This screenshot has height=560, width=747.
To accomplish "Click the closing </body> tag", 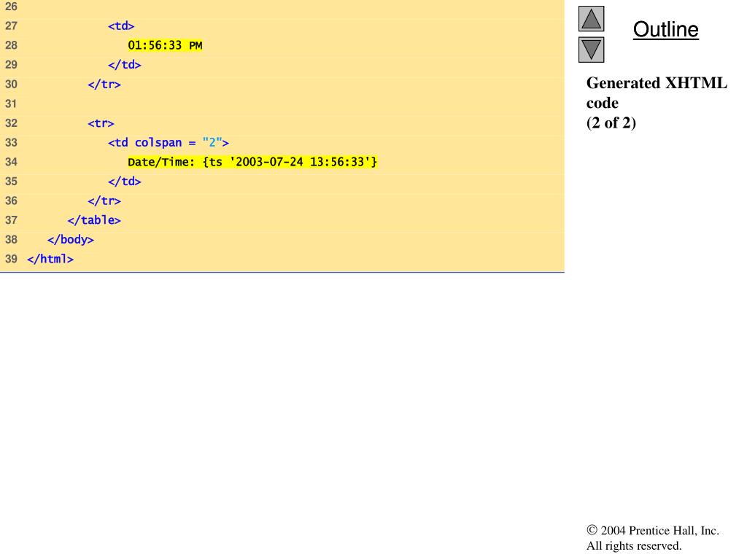I will coord(71,239).
